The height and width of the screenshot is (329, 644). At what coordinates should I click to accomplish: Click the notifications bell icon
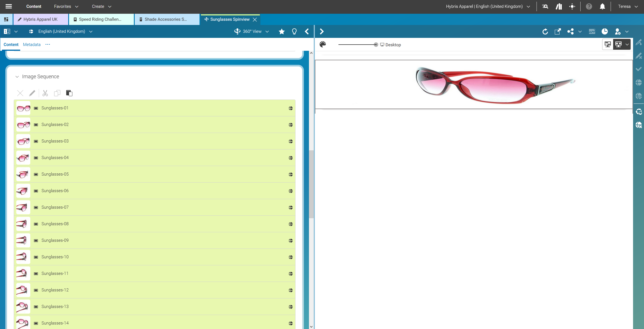pyautogui.click(x=602, y=6)
